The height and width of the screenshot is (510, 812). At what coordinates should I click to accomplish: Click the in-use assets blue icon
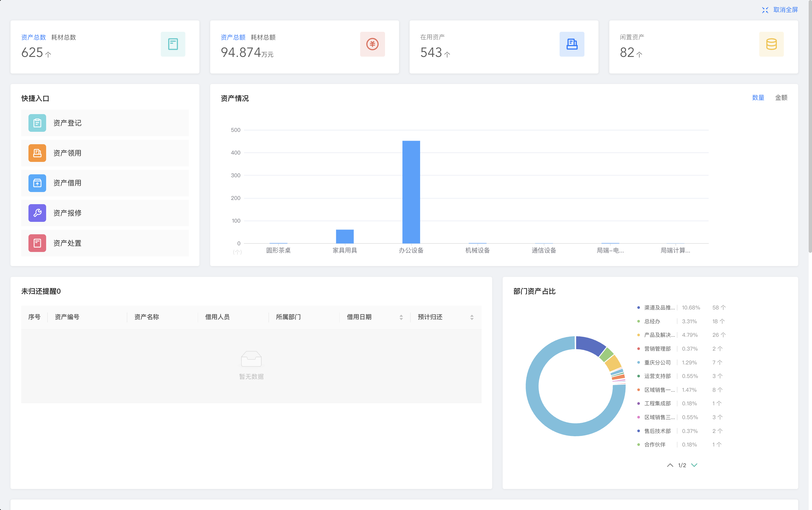[x=571, y=44]
